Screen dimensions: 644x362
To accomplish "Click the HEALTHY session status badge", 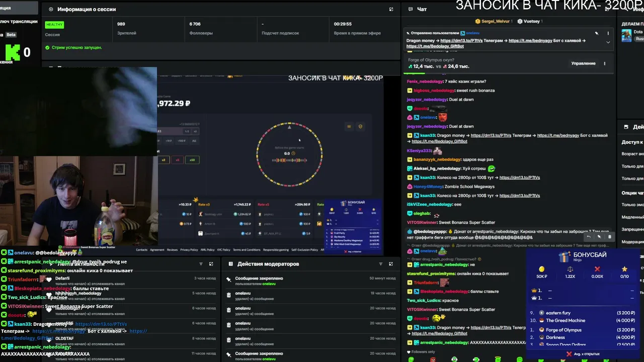I will tap(54, 25).
